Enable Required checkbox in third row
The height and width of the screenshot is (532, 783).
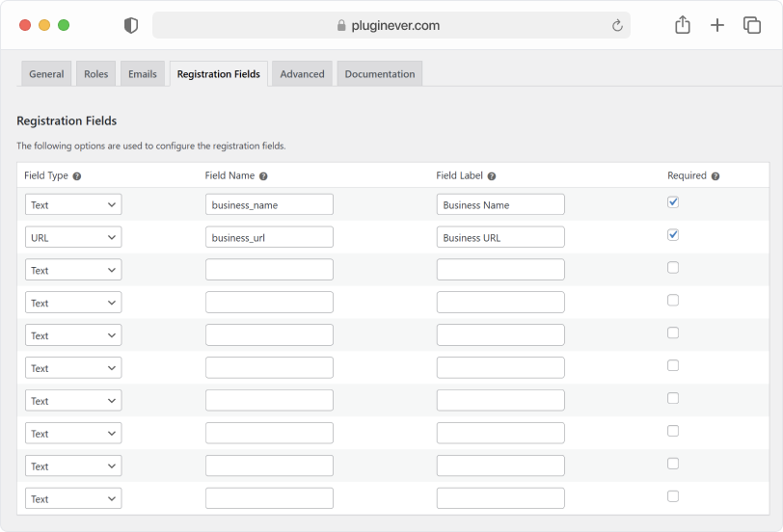(x=673, y=268)
